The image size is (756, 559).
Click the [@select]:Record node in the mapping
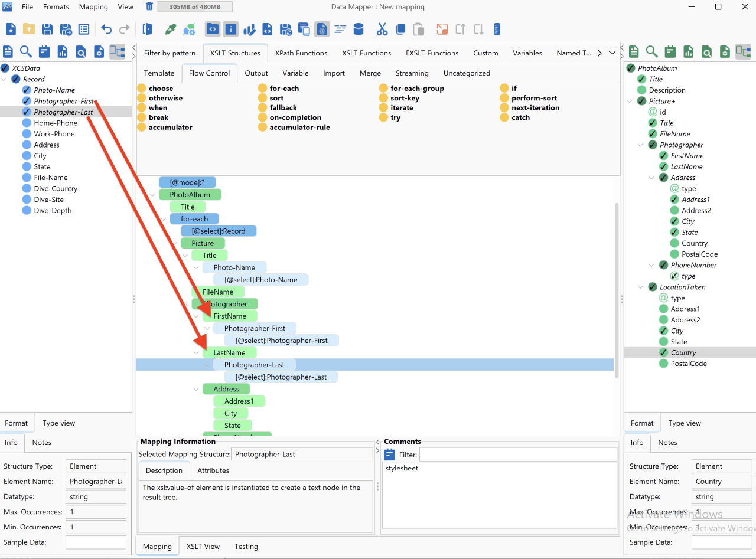219,231
